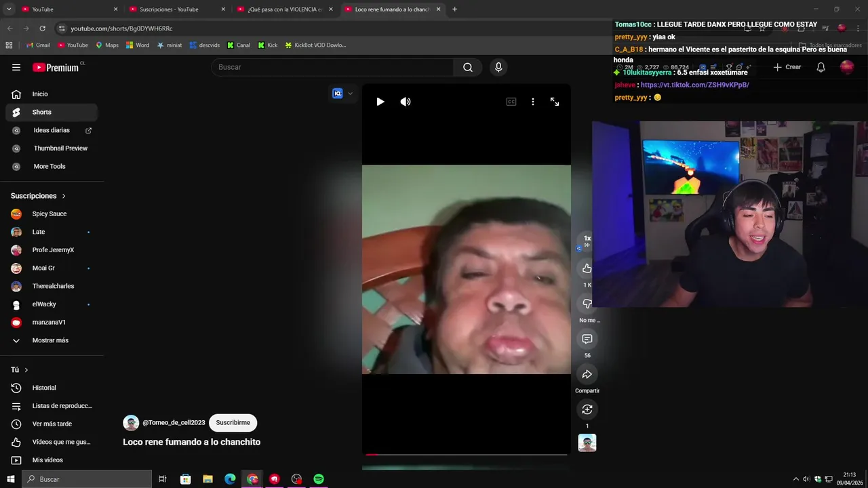This screenshot has width=868, height=488.
Task: Click the browser address bar URL
Action: pyautogui.click(x=122, y=28)
